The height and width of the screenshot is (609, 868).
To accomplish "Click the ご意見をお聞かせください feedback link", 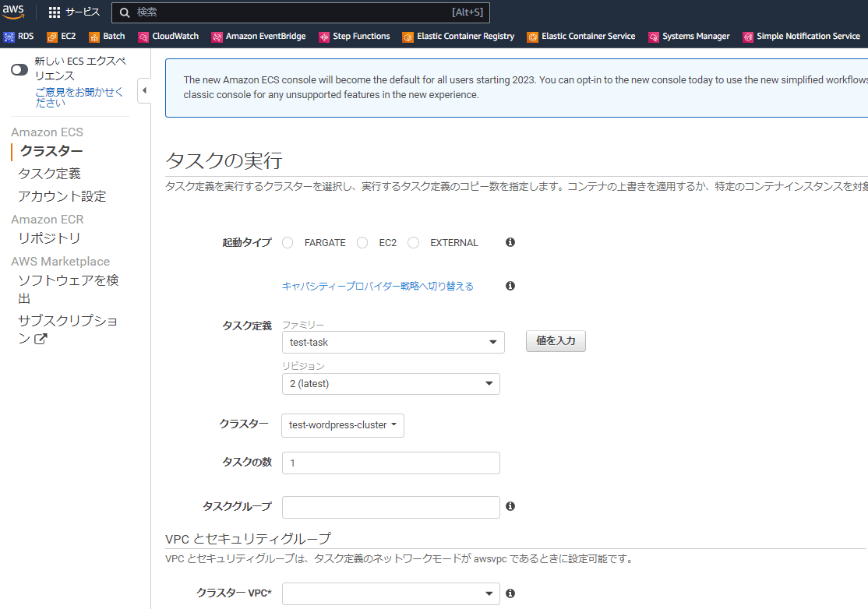I will 79,97.
